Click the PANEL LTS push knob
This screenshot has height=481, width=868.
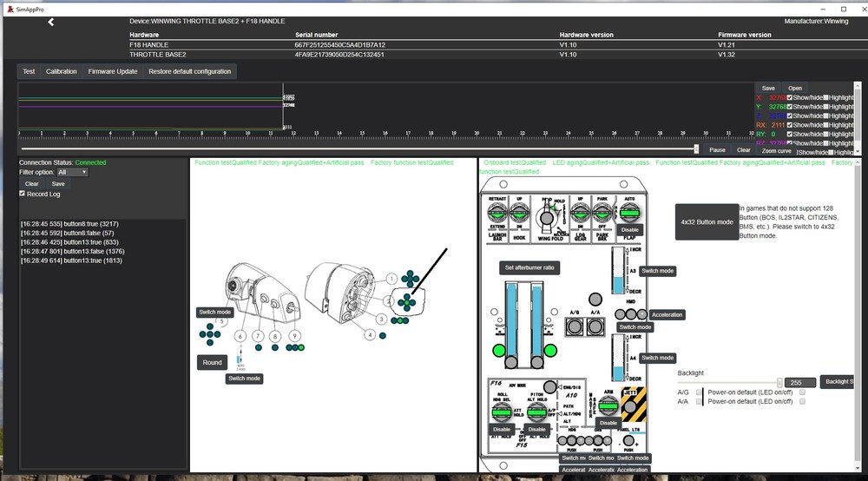[x=628, y=441]
